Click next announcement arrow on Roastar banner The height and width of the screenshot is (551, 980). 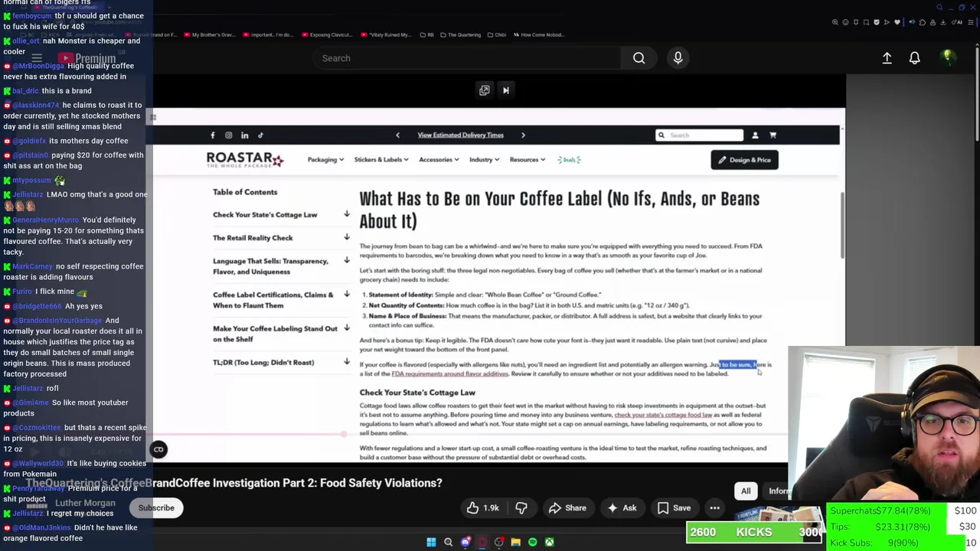523,135
